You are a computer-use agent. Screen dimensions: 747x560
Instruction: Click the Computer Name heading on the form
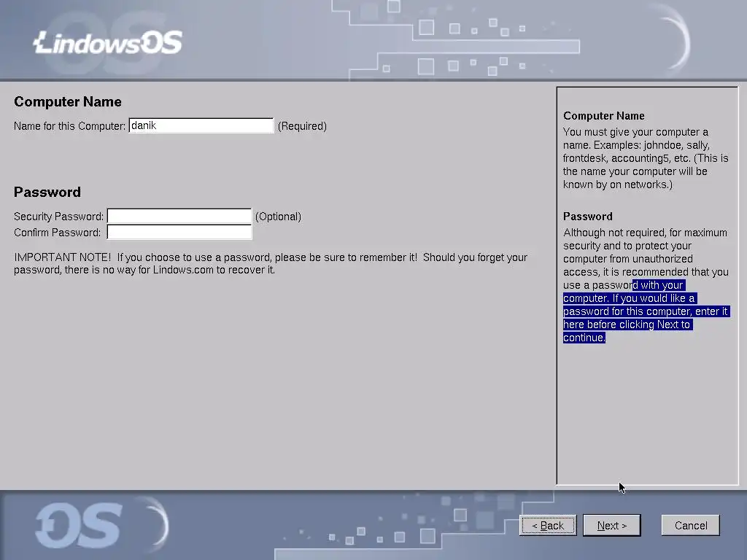68,102
